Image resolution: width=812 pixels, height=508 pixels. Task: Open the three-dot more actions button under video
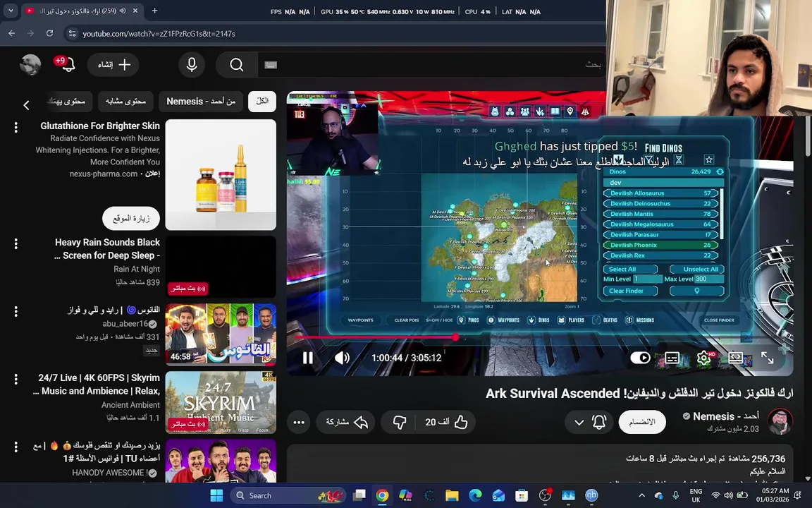coord(299,422)
